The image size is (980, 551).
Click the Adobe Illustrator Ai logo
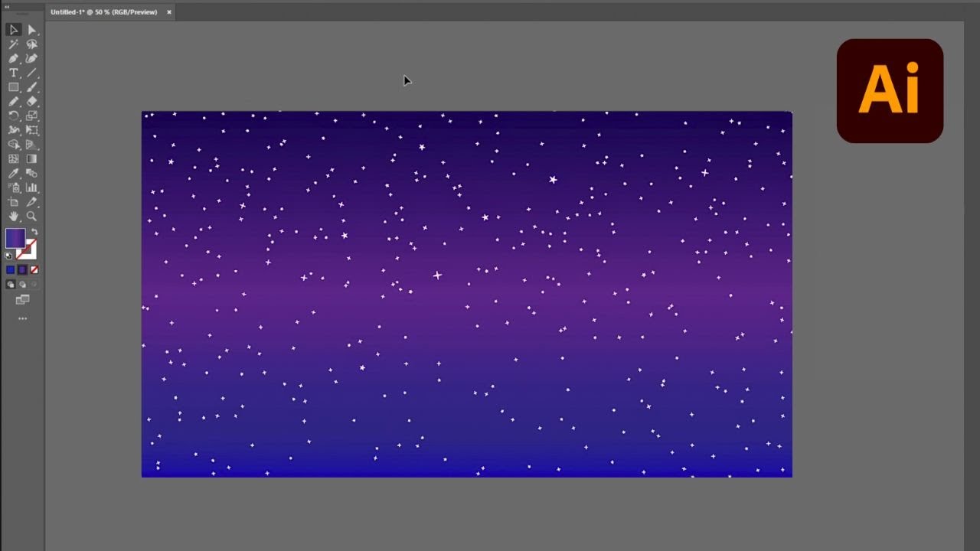pos(890,90)
